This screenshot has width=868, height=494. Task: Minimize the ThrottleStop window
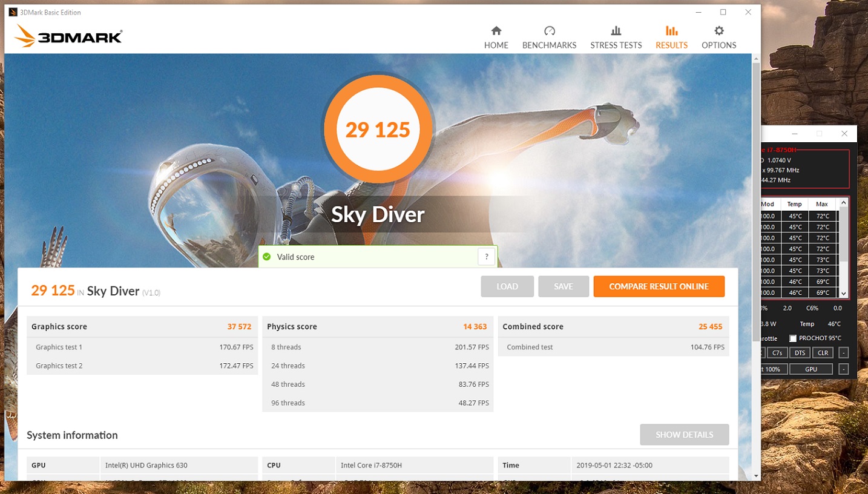[794, 134]
